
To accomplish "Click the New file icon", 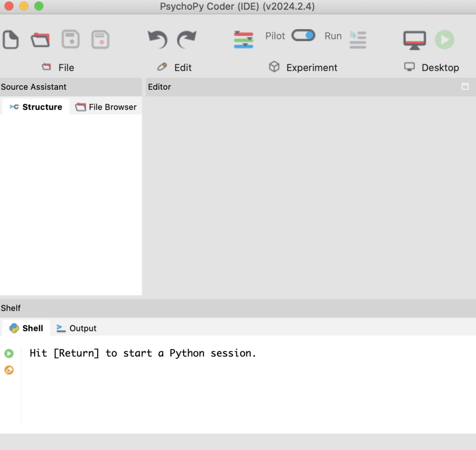I will (x=11, y=40).
